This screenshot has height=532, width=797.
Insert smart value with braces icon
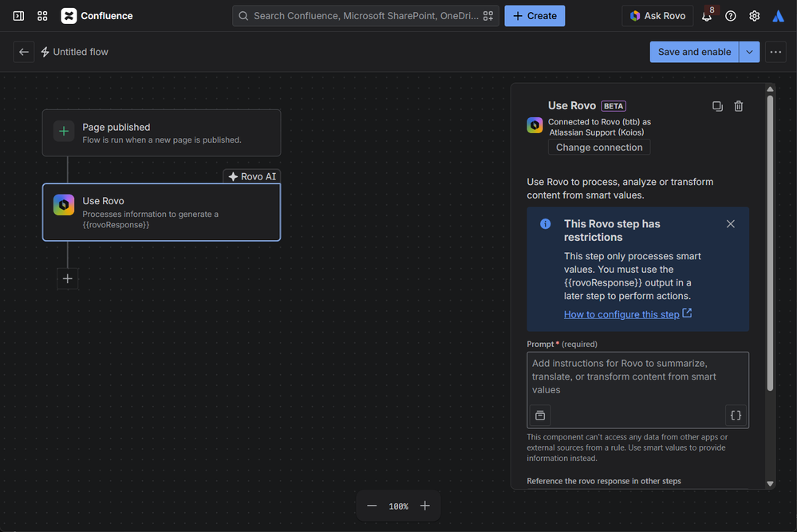click(x=736, y=415)
